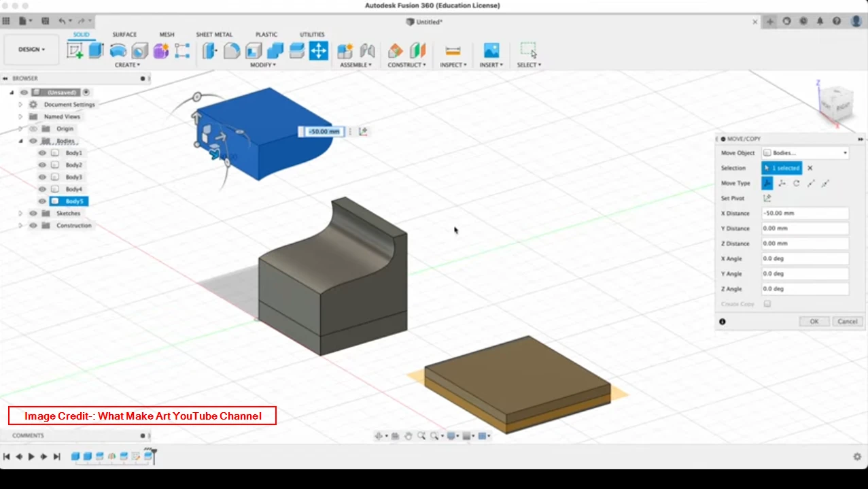Click the New Component icon
The image size is (868, 489).
pyautogui.click(x=345, y=50)
